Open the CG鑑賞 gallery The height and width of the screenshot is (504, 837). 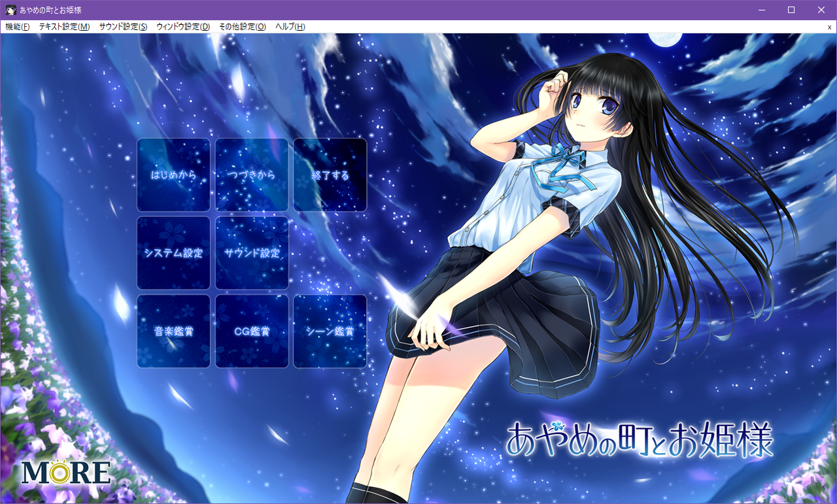click(x=252, y=331)
